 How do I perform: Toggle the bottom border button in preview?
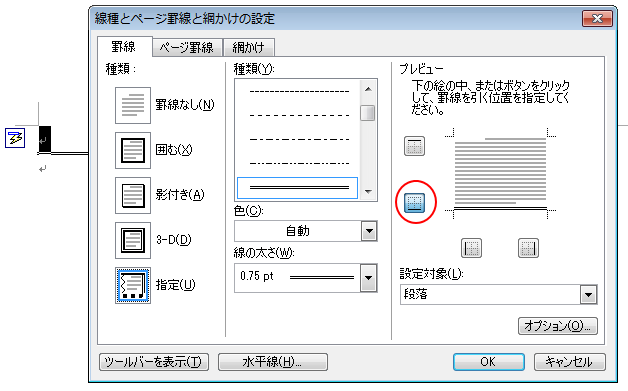(415, 202)
